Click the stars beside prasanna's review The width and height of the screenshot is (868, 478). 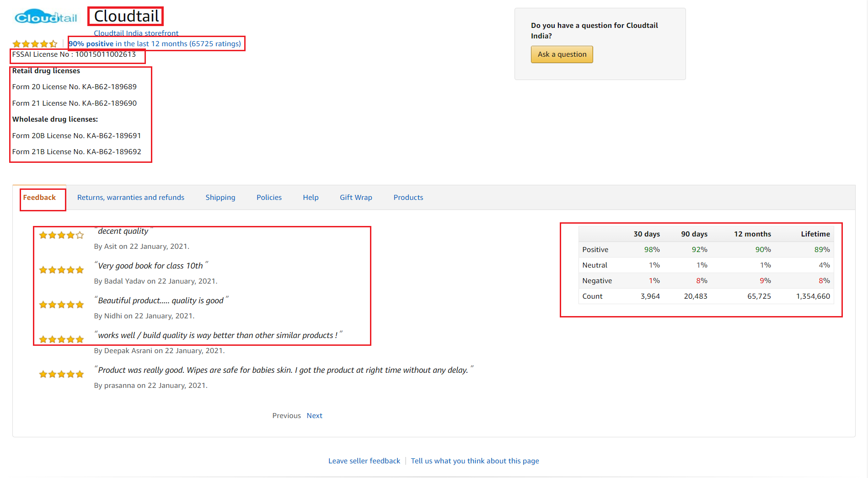point(61,374)
